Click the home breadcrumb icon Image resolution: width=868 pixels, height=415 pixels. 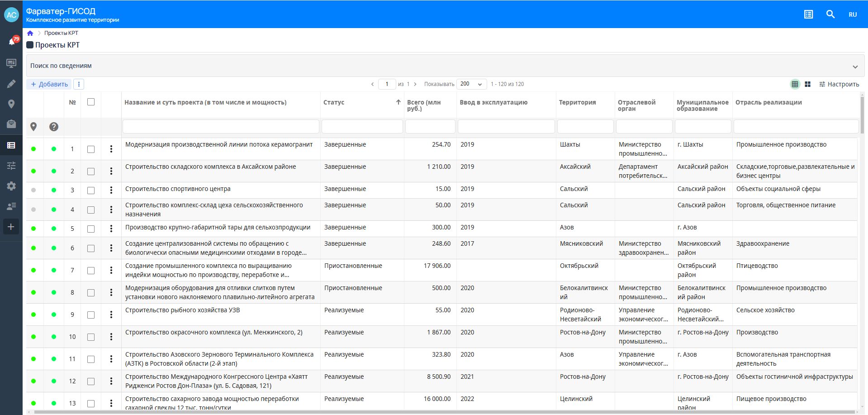tap(30, 33)
